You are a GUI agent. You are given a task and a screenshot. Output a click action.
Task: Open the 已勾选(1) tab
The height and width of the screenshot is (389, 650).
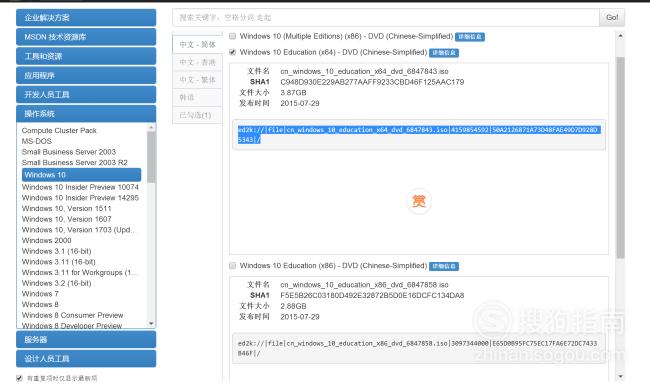pos(197,115)
